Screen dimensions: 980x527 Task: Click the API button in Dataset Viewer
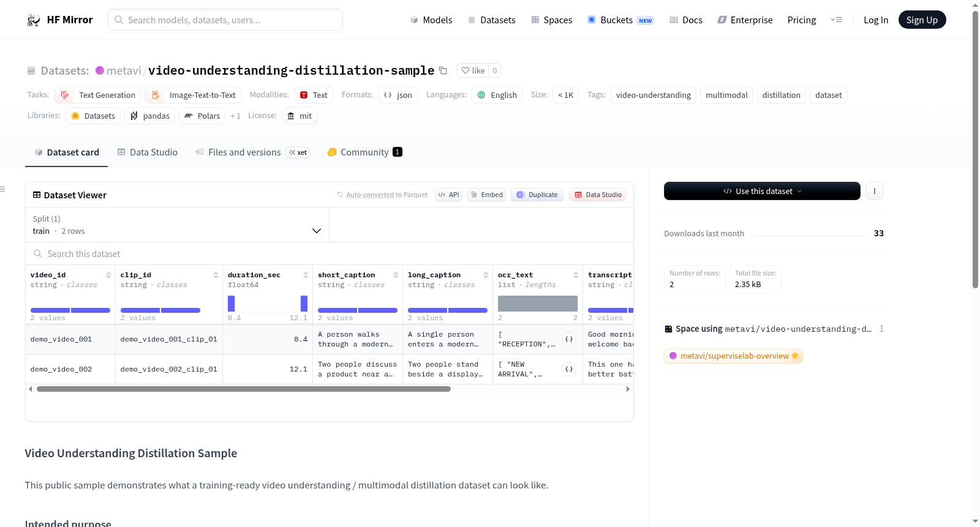[x=448, y=195]
